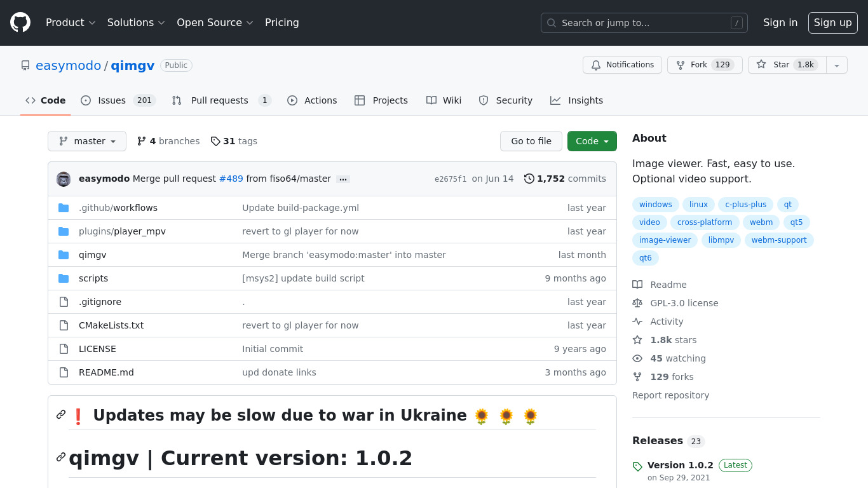Switch to the Issues tab
The width and height of the screenshot is (868, 488).
tap(118, 100)
